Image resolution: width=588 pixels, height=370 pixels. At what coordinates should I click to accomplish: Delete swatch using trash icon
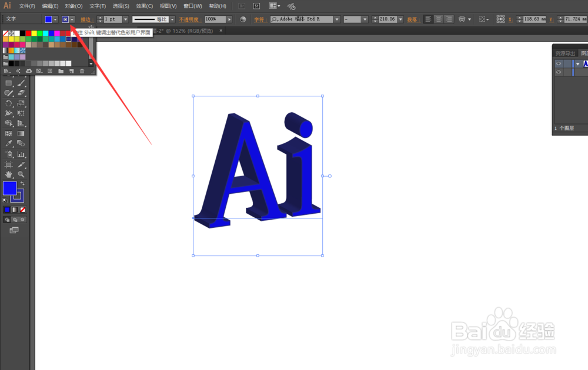(x=82, y=71)
